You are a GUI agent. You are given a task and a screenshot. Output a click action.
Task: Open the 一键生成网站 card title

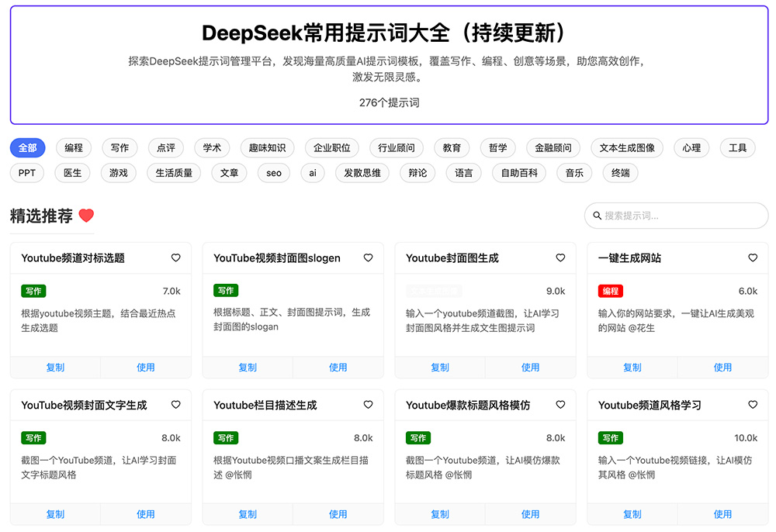(629, 258)
